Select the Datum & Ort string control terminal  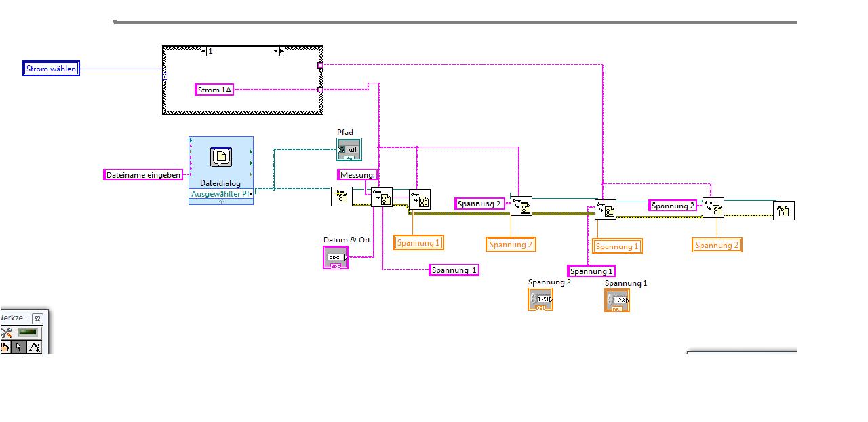tap(336, 258)
